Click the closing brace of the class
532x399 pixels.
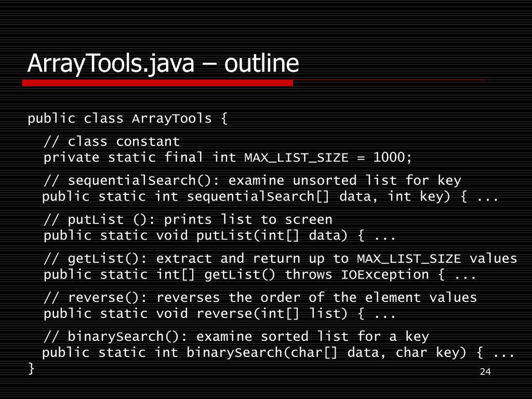[x=31, y=368]
